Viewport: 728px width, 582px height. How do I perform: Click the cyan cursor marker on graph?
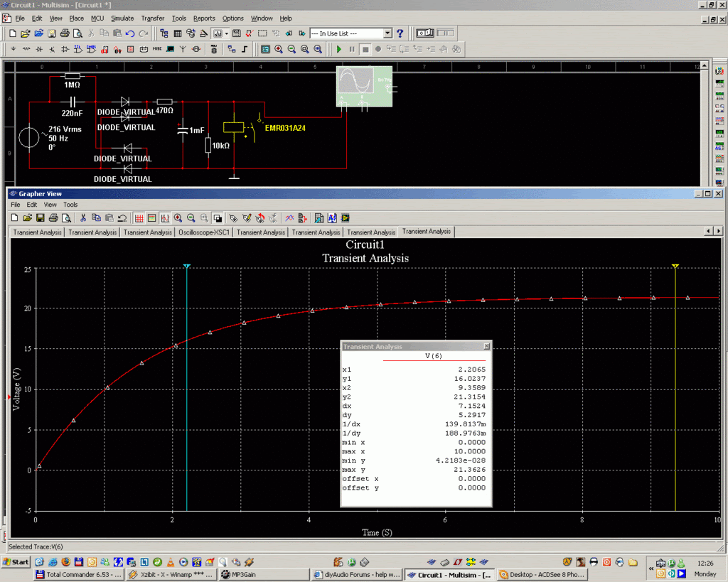click(x=186, y=266)
